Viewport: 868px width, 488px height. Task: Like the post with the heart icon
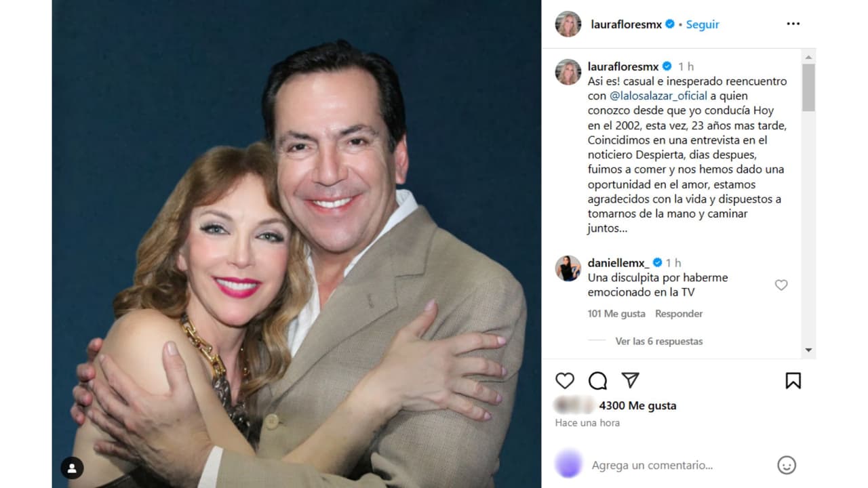(565, 381)
